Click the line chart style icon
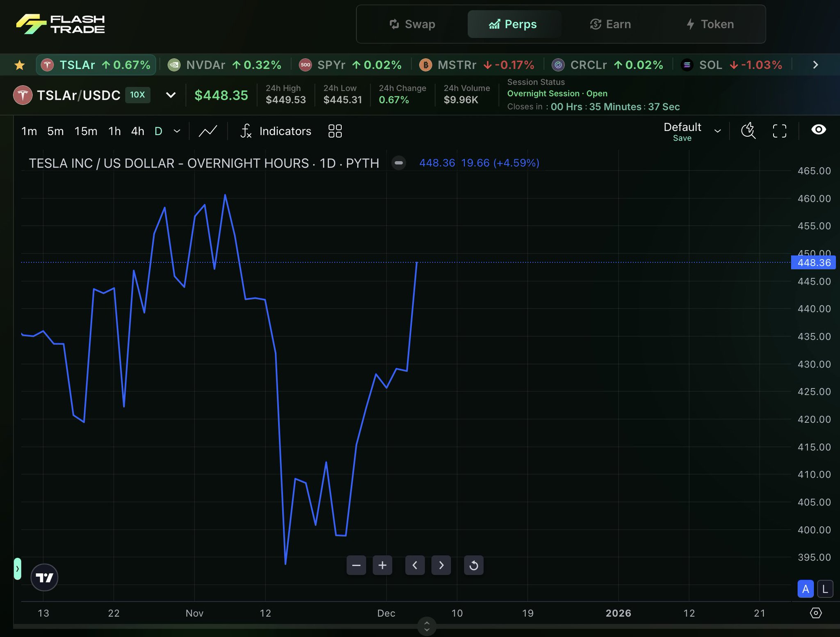This screenshot has height=637, width=840. tap(208, 131)
